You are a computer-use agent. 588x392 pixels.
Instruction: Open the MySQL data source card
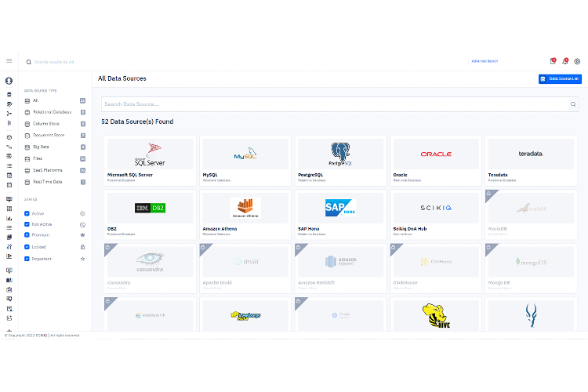click(245, 161)
